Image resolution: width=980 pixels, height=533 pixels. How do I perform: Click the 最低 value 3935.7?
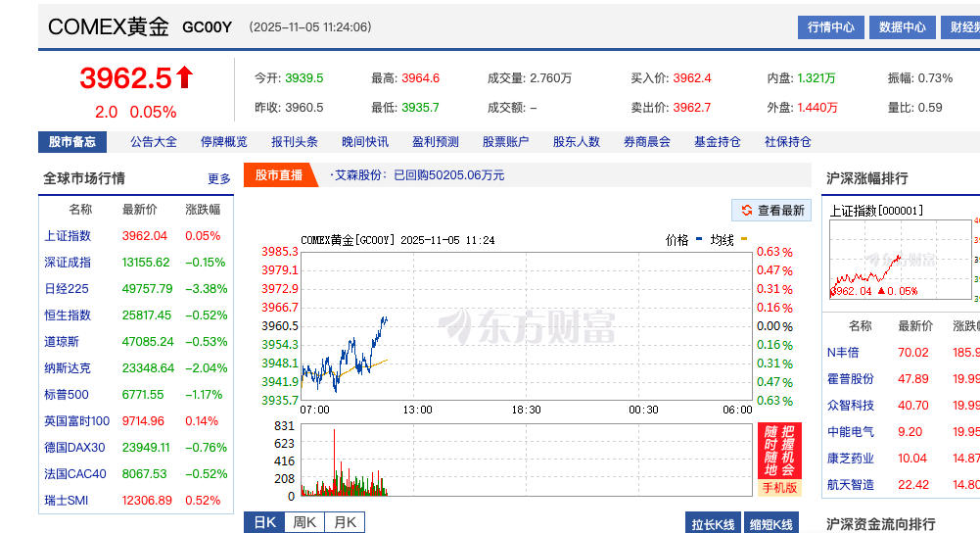421,108
